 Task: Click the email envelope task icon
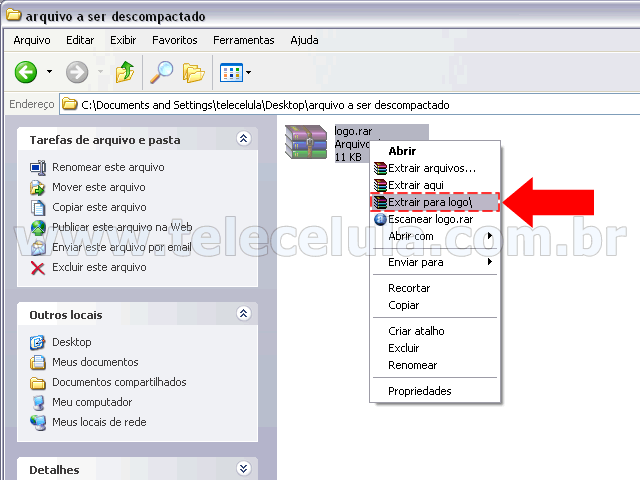pyautogui.click(x=38, y=247)
